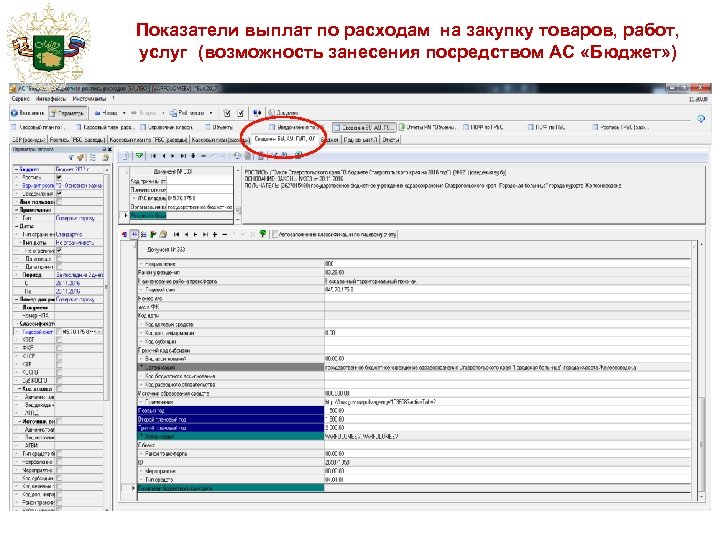The image size is (720, 540).
Task: Open the dropdown arrow next to Раб. место
Action: (x=211, y=112)
